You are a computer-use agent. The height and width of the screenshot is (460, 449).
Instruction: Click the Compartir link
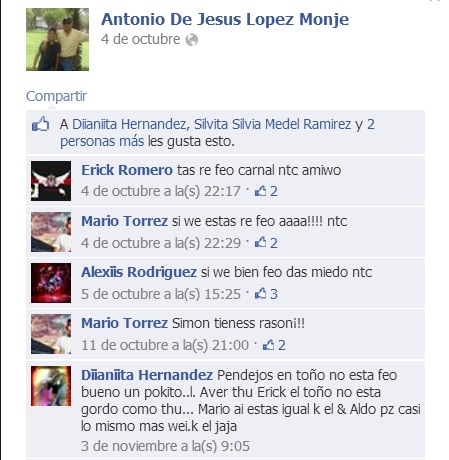(x=56, y=96)
